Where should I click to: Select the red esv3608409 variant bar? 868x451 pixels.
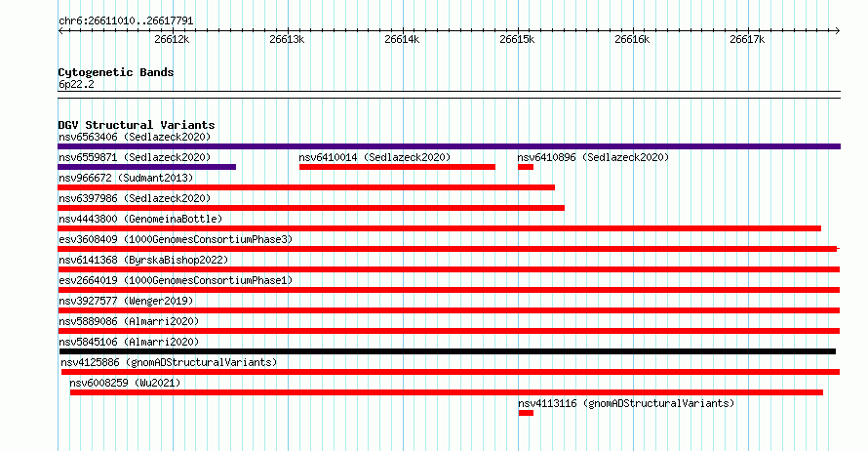click(x=449, y=249)
